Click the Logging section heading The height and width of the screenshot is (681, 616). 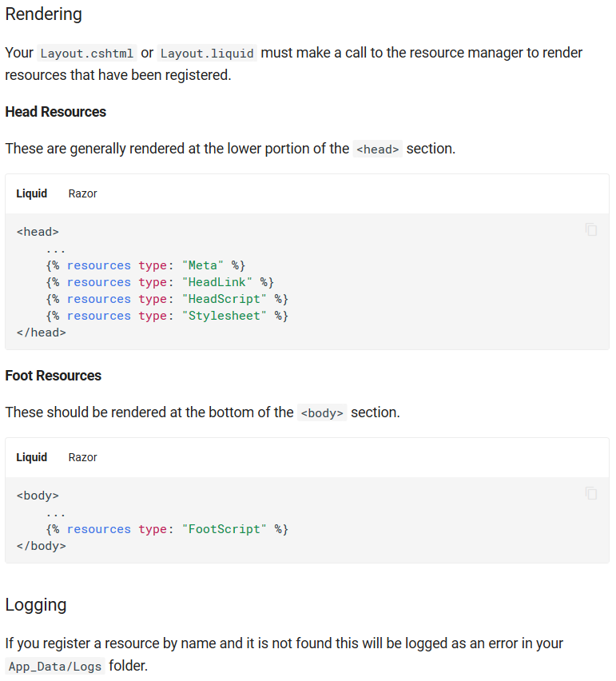pos(36,605)
